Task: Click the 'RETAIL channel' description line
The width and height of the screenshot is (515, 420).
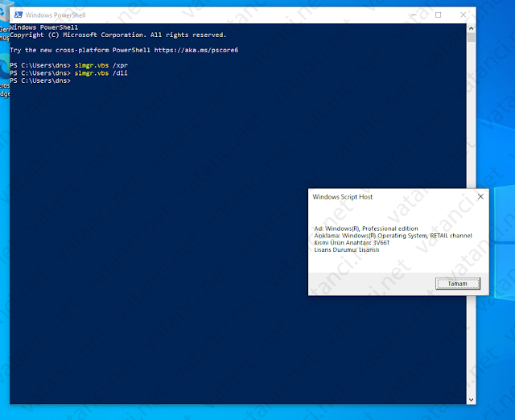Action: [x=393, y=236]
